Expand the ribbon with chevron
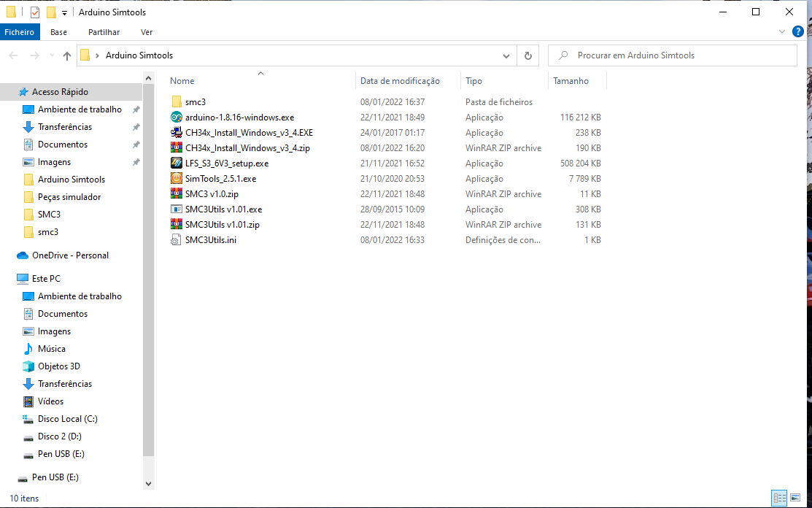Screen dimensions: 812x508 coord(782,32)
